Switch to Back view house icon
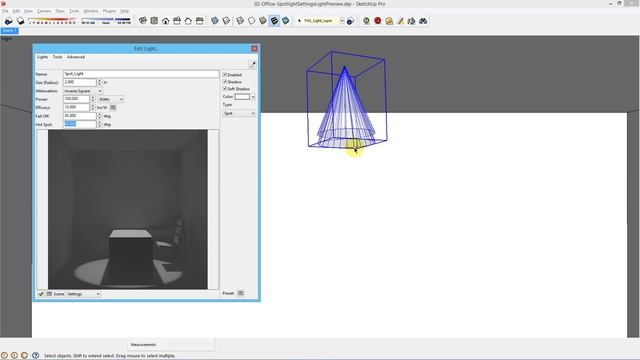640x360 pixels. [x=188, y=20]
